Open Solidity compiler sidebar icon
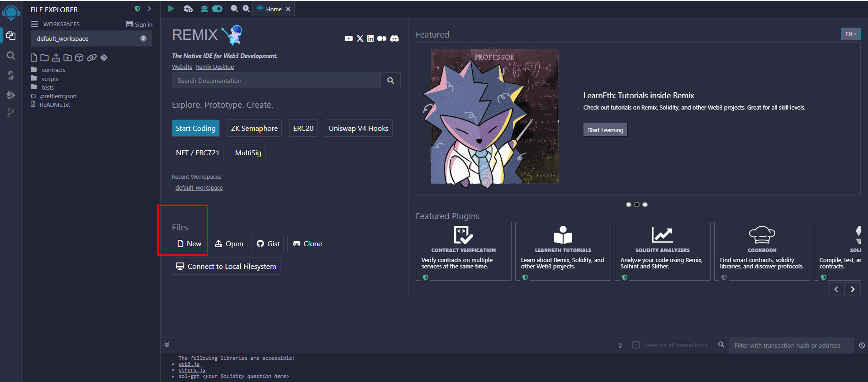This screenshot has height=382, width=868. pyautogui.click(x=11, y=75)
